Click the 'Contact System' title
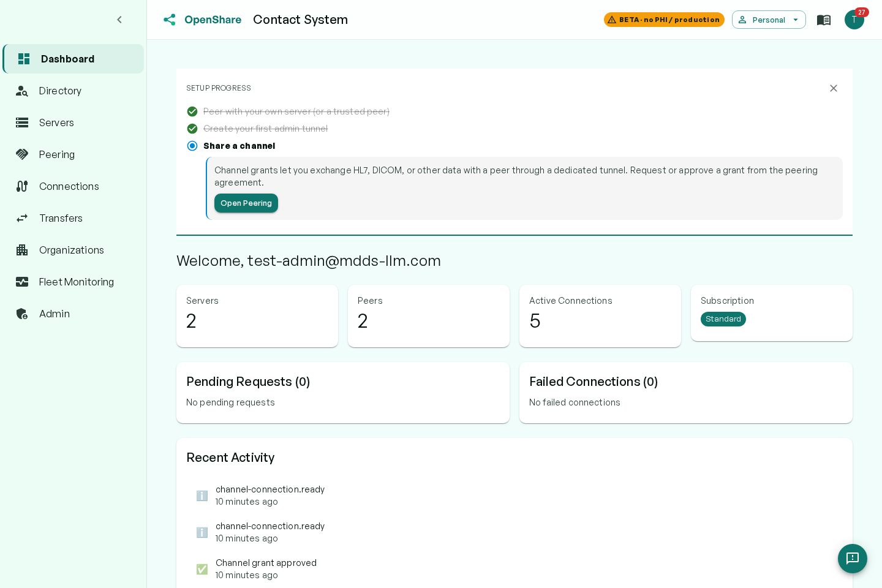The height and width of the screenshot is (588, 882). point(300,20)
